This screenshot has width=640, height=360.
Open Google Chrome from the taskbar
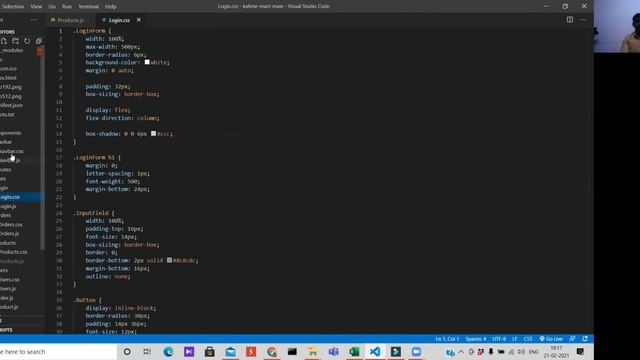click(x=272, y=351)
